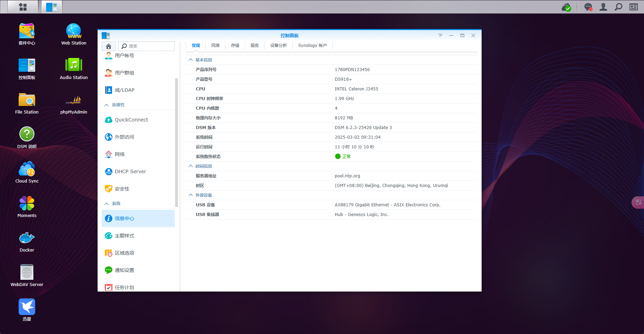Open notifications chat bubble icon
Viewport: 644px width, 334px height.
click(x=588, y=7)
